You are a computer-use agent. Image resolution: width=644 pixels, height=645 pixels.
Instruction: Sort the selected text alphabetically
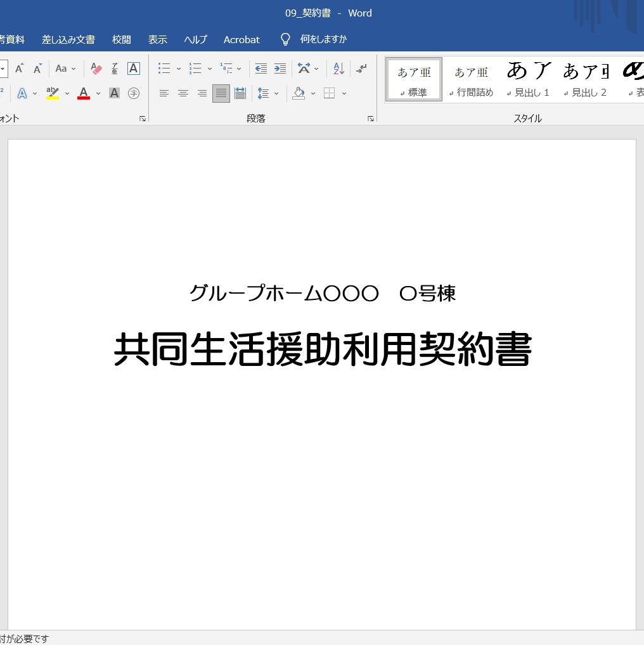tap(339, 68)
